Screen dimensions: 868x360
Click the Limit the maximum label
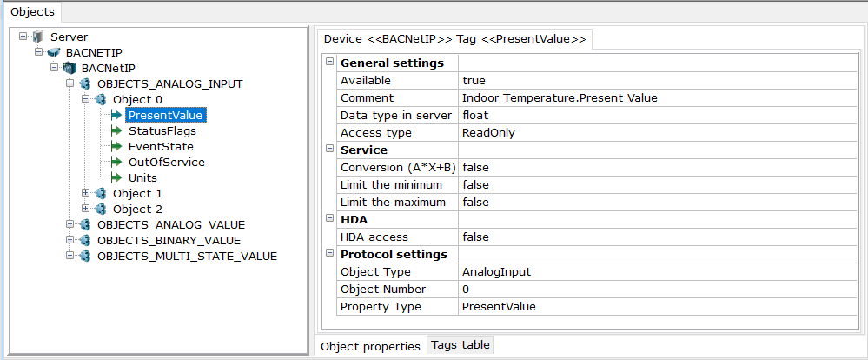(393, 202)
